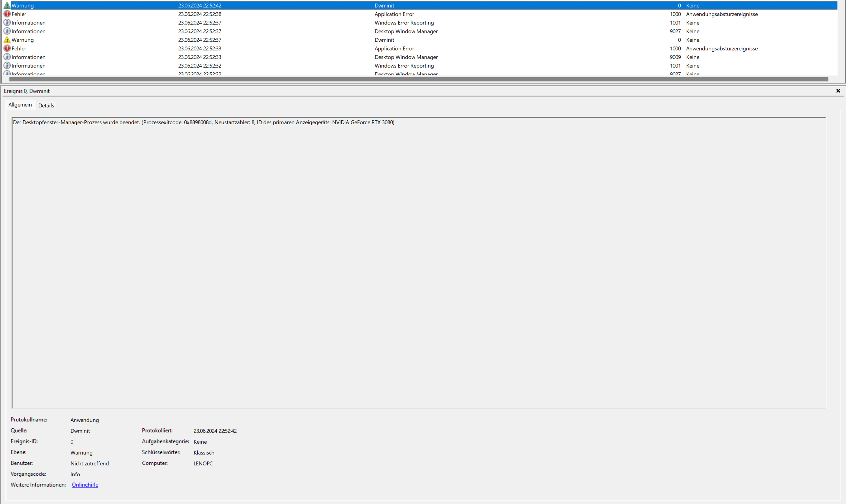Open the Onlinehilfe link
Screen dimensions: 846x504
point(85,485)
